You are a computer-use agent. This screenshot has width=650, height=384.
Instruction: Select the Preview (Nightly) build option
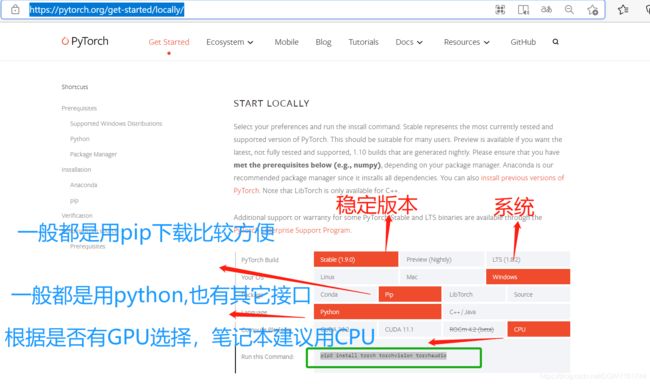(x=441, y=260)
